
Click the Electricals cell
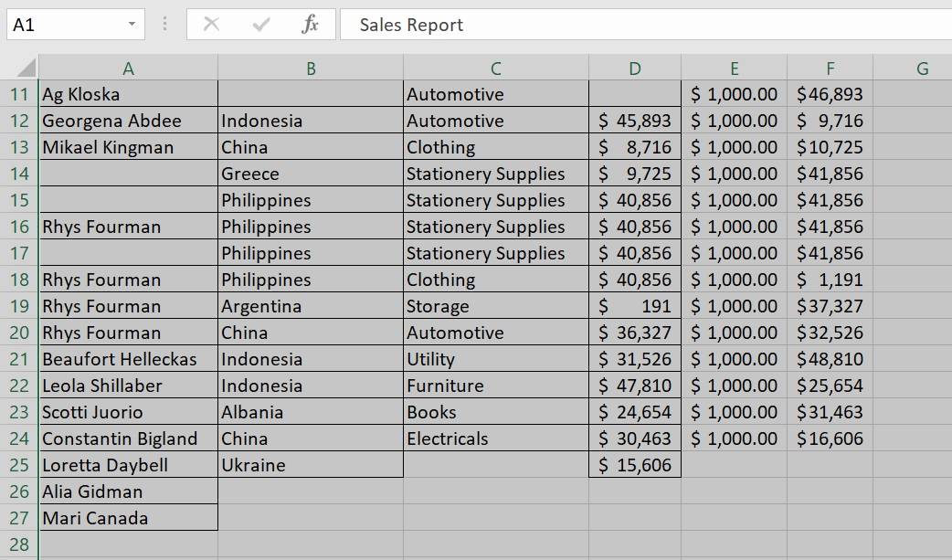495,438
